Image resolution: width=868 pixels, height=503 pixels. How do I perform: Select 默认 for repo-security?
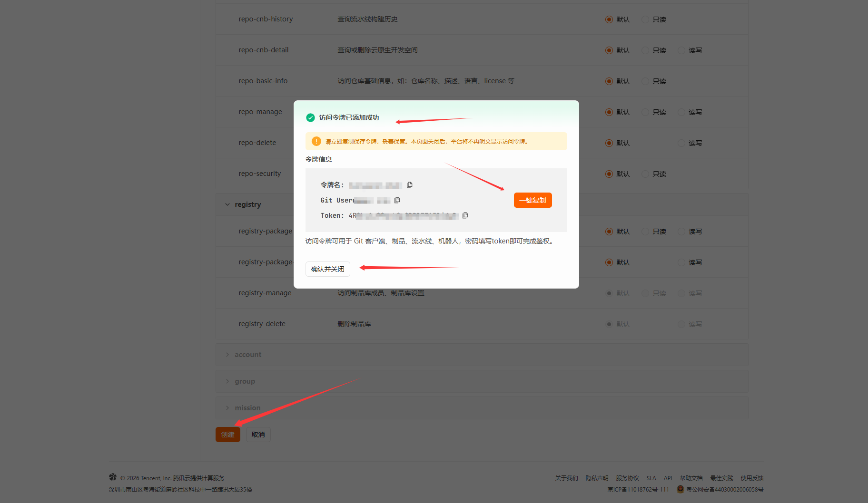(609, 174)
